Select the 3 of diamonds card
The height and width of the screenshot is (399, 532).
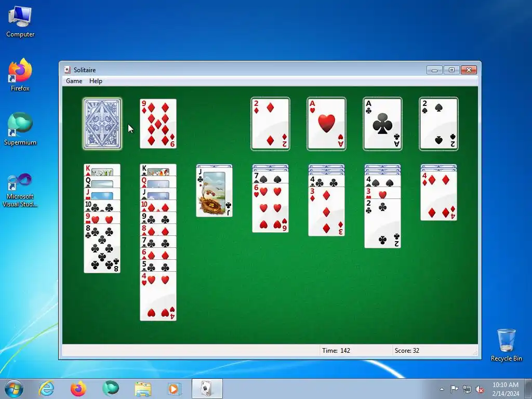[x=326, y=211]
